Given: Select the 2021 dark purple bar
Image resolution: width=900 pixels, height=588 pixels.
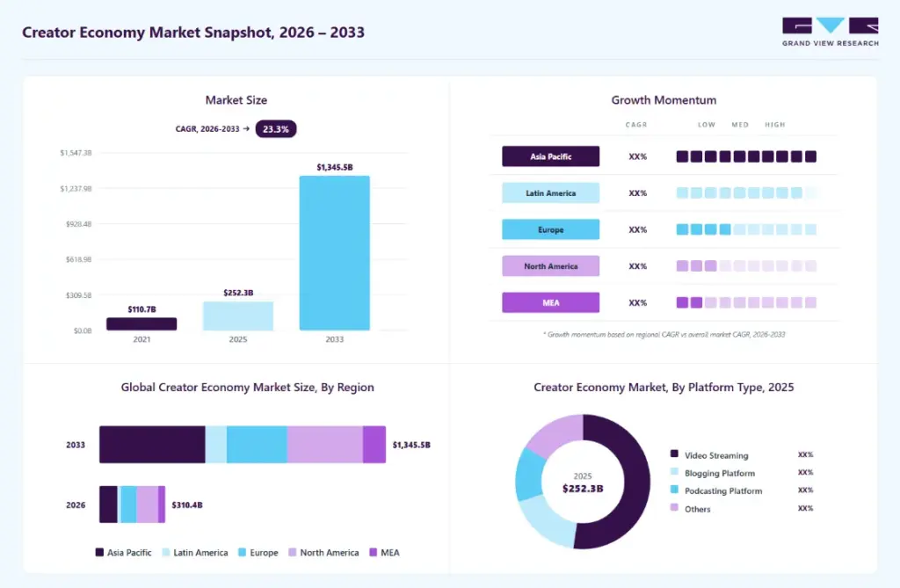Looking at the screenshot, I should click(x=142, y=323).
